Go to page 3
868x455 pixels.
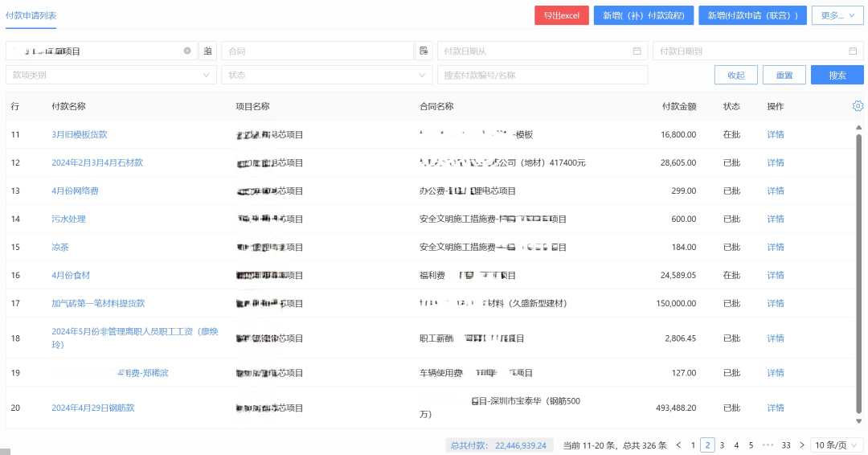point(722,445)
